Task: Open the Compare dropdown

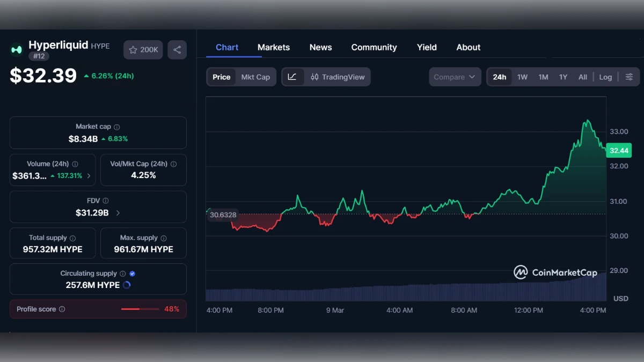Action: click(x=454, y=77)
